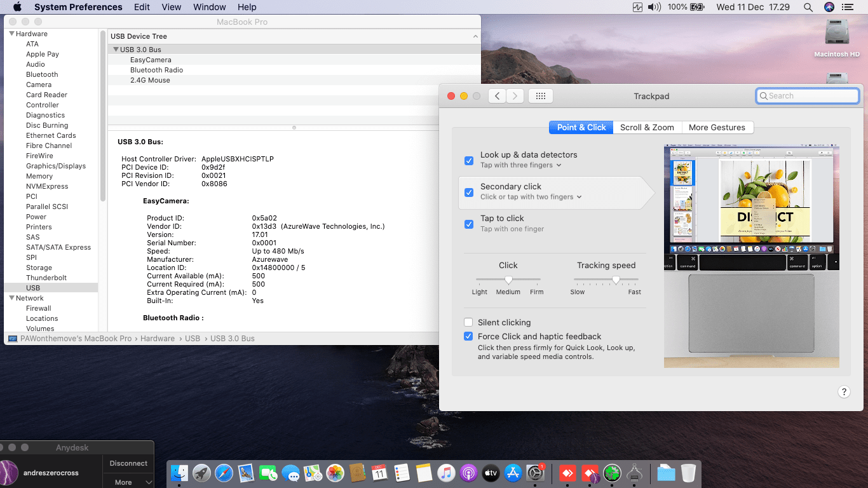
Task: Click the AnyDesk Disconnect button
Action: point(128,463)
